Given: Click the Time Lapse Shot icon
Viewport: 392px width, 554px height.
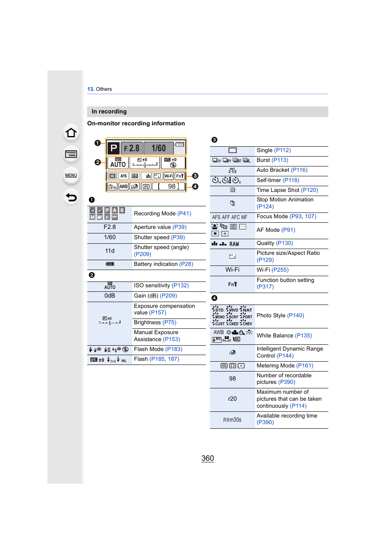Looking at the screenshot, I should pos(233,190).
